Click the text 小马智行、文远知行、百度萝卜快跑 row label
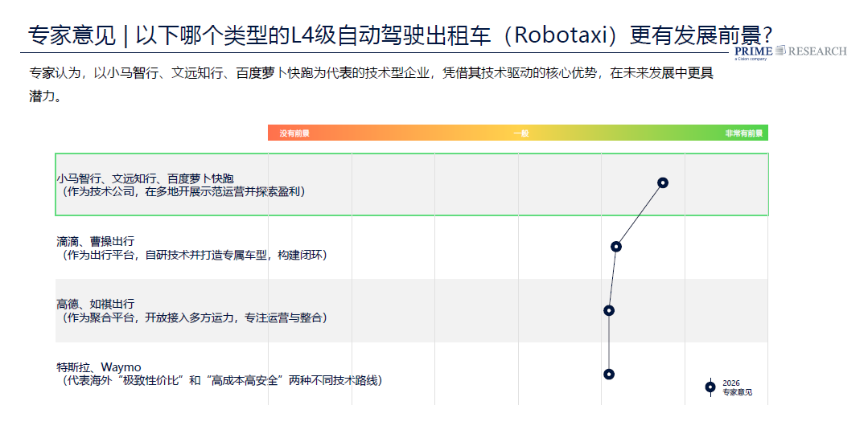The image size is (868, 430). (x=145, y=178)
